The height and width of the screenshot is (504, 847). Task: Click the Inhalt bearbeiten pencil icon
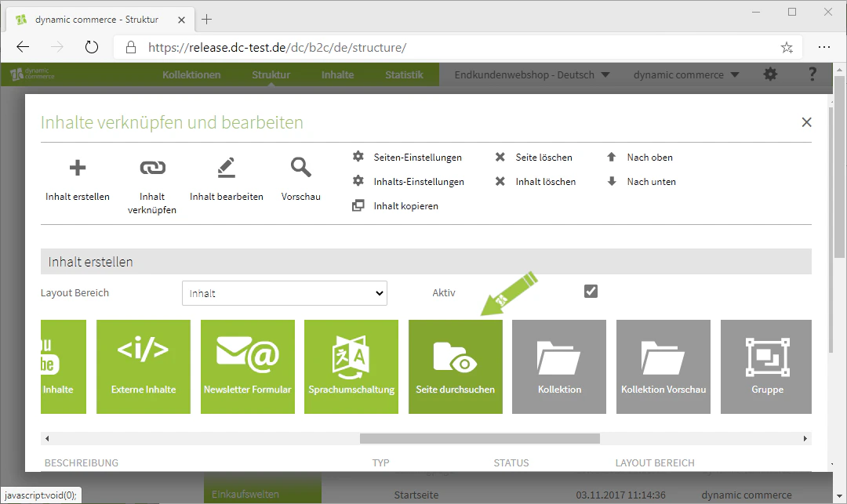[x=227, y=168]
